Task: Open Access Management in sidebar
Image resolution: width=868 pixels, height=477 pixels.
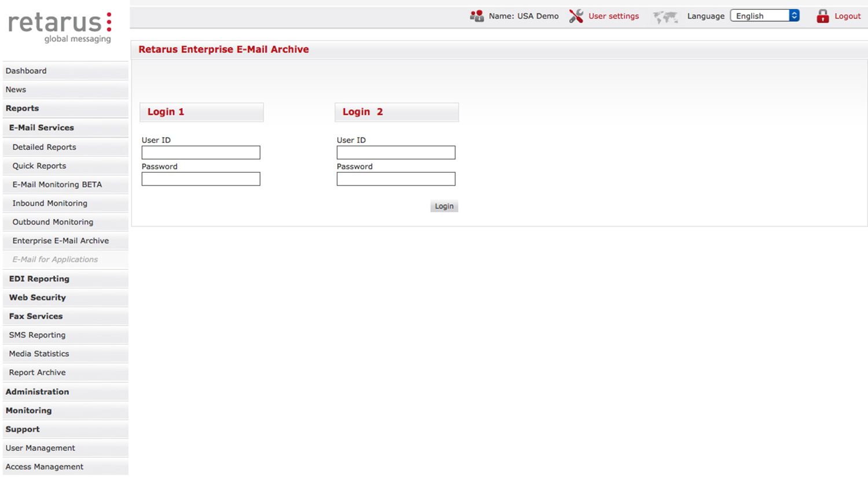Action: [65, 467]
